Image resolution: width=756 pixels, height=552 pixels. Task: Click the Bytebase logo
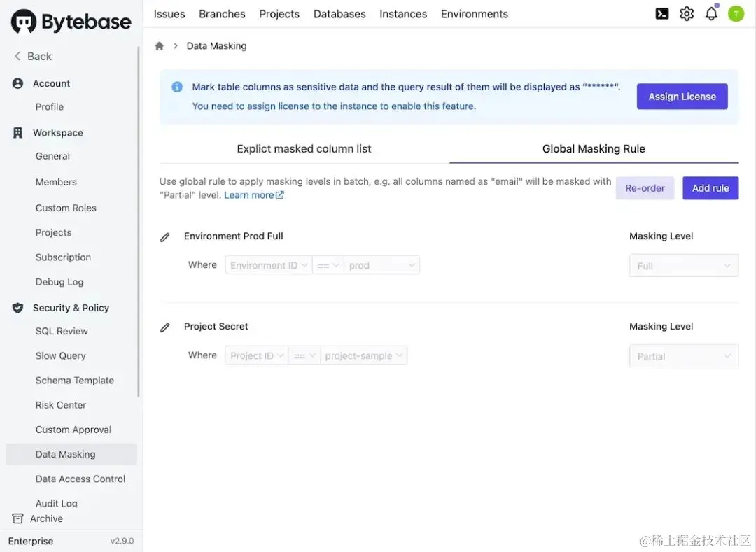click(71, 22)
